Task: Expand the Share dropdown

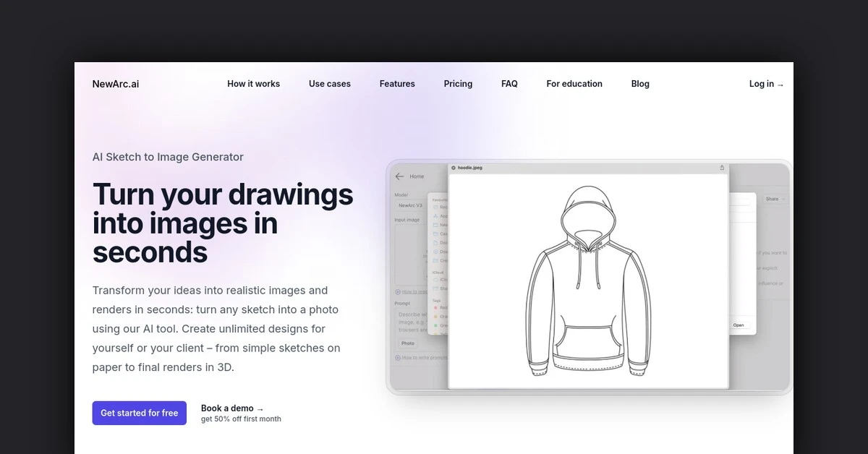Action: pos(775,199)
